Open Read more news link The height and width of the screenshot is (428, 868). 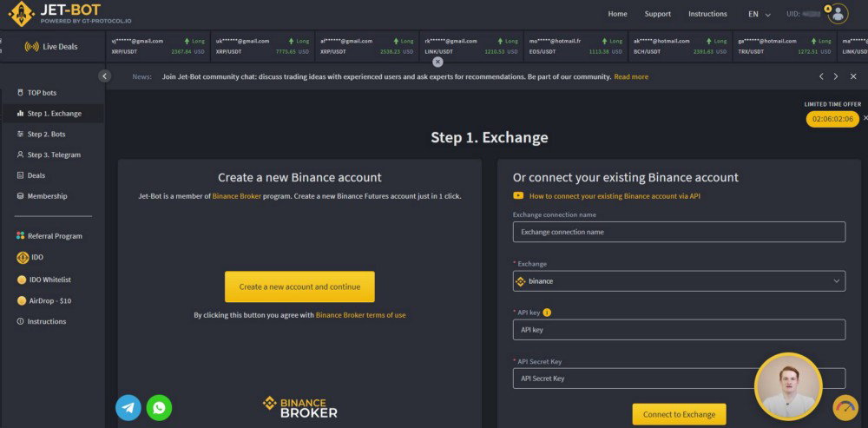coord(631,77)
